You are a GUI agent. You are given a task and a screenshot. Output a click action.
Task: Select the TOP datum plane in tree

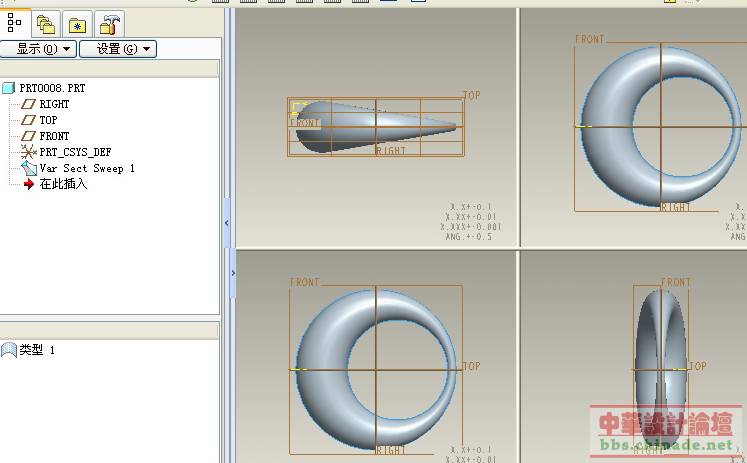(48, 120)
